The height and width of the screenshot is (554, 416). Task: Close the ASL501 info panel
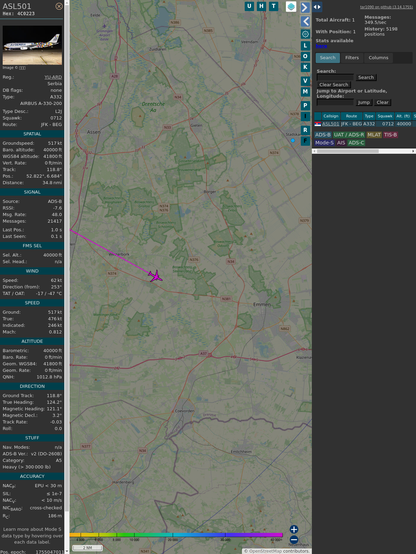click(59, 6)
